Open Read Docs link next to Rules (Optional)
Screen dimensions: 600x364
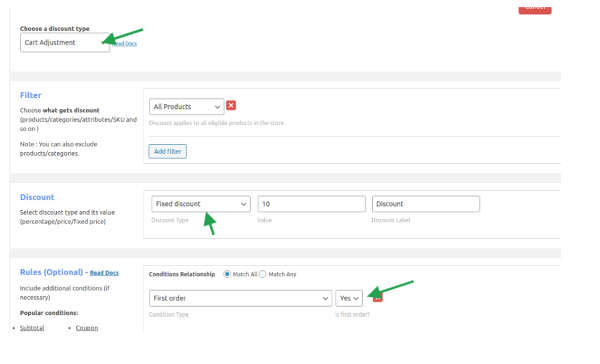point(104,273)
